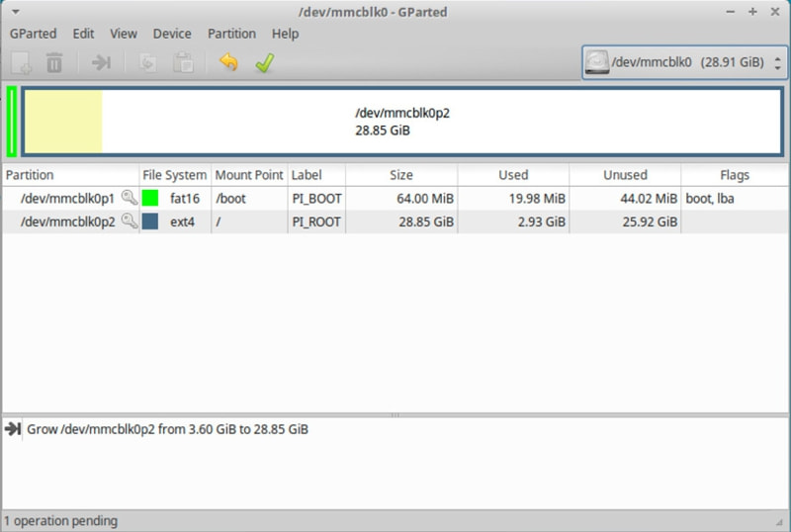
Task: Open the Partition menu
Action: click(x=231, y=34)
